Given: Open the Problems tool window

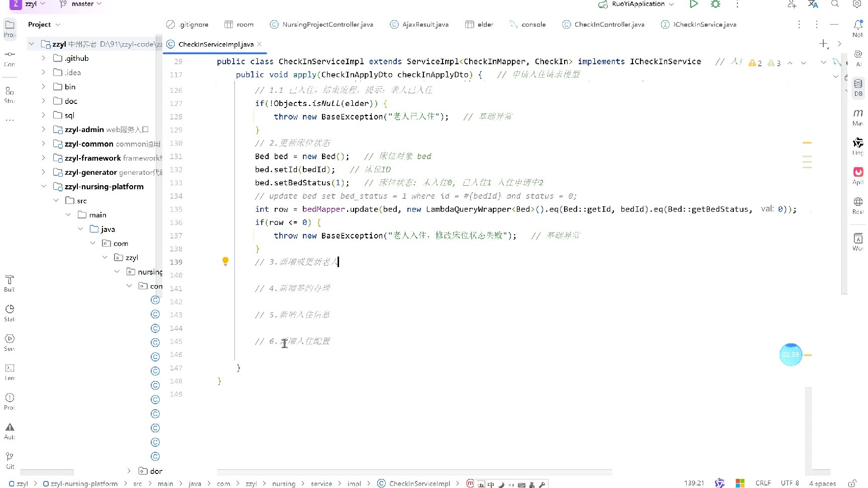Looking at the screenshot, I should click(10, 401).
